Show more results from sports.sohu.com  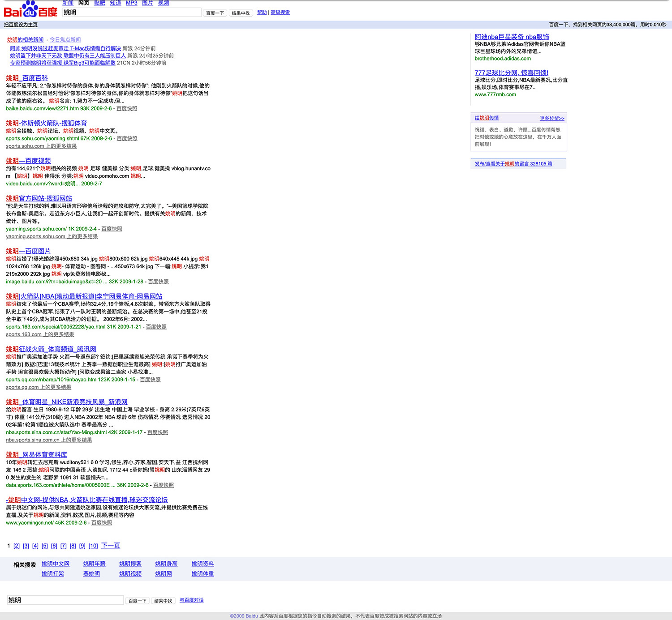tap(41, 146)
